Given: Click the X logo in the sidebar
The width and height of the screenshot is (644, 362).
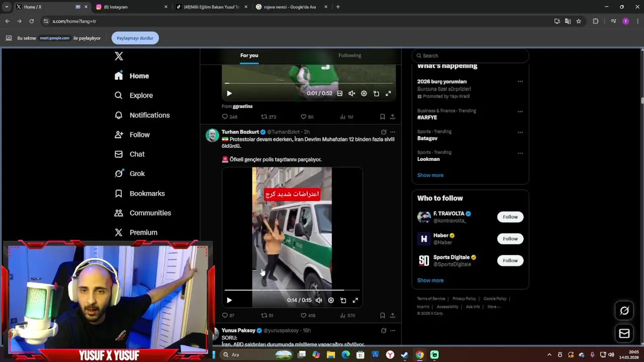Looking at the screenshot, I should click(x=119, y=56).
